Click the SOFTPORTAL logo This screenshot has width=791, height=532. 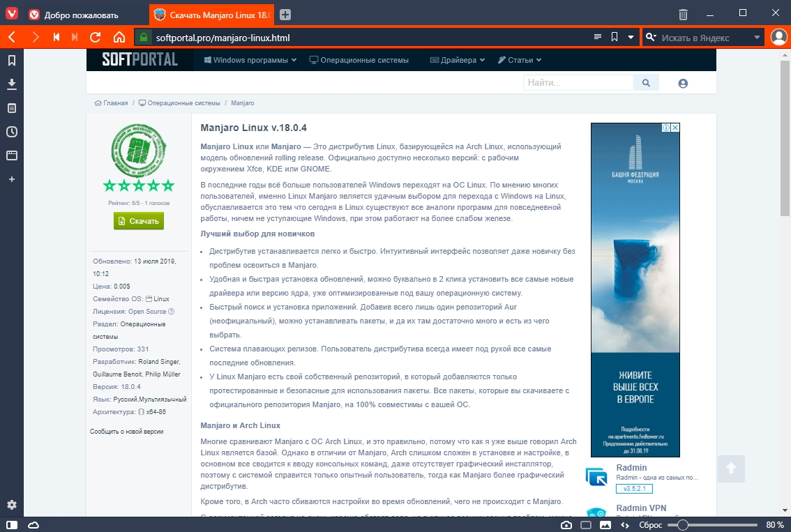pos(140,59)
